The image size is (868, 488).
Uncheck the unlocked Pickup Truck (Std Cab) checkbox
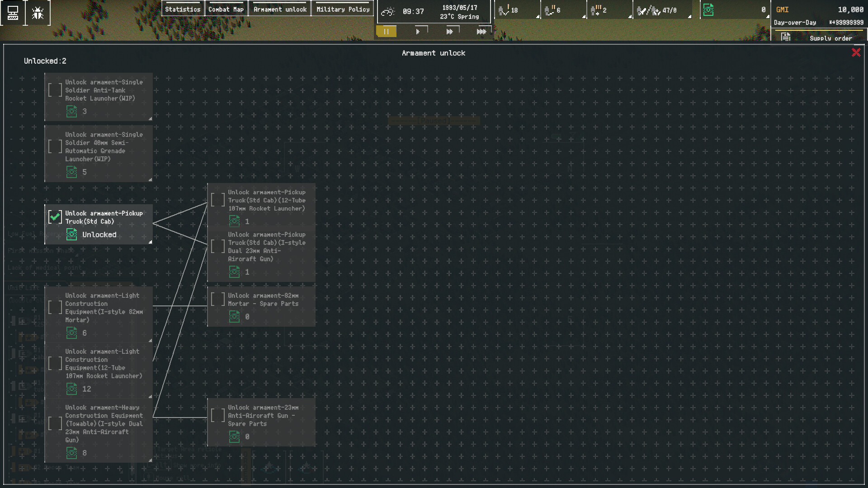tap(55, 217)
